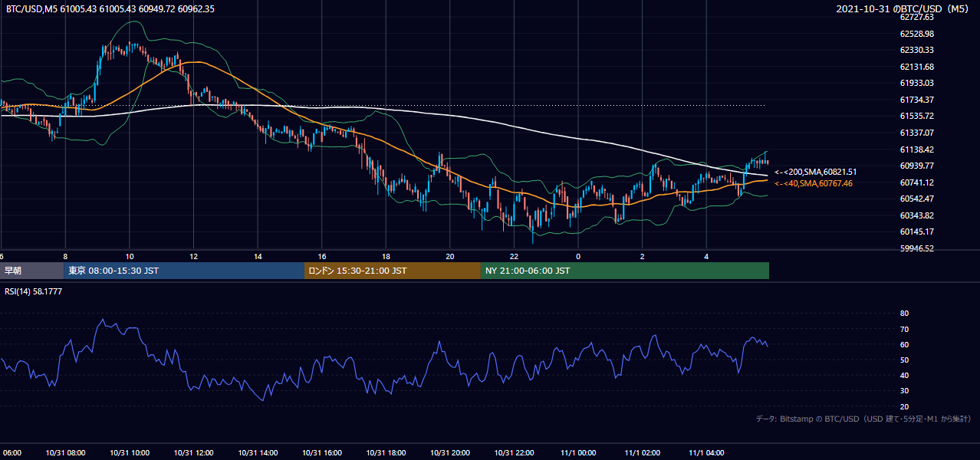This screenshot has height=460, width=980.
Task: Click the 10/31 22:00 time axis label
Action: pyautogui.click(x=514, y=452)
